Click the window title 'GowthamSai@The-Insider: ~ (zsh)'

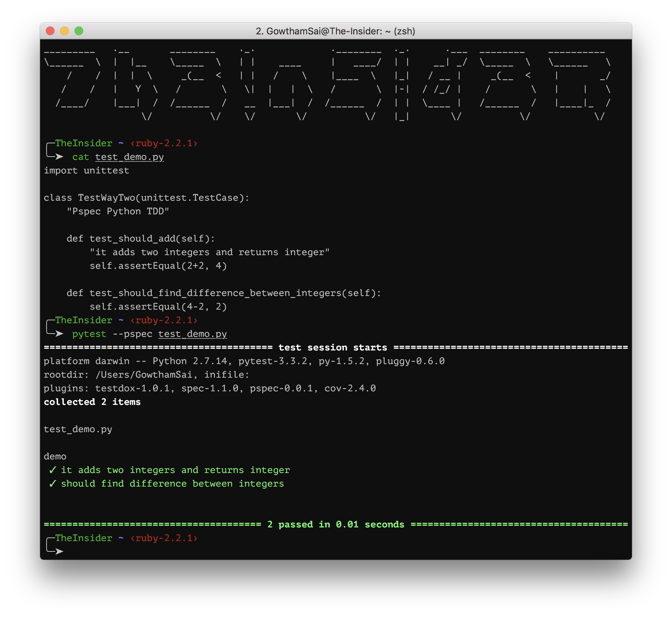coord(341,31)
